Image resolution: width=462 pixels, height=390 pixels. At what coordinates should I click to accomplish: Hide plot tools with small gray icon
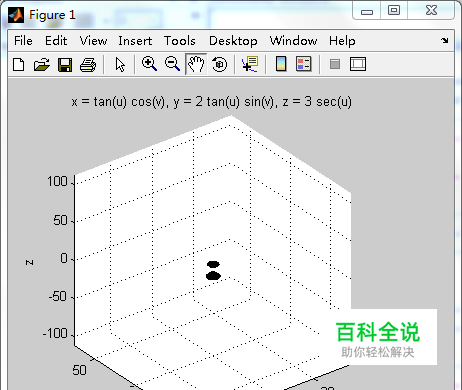[335, 64]
